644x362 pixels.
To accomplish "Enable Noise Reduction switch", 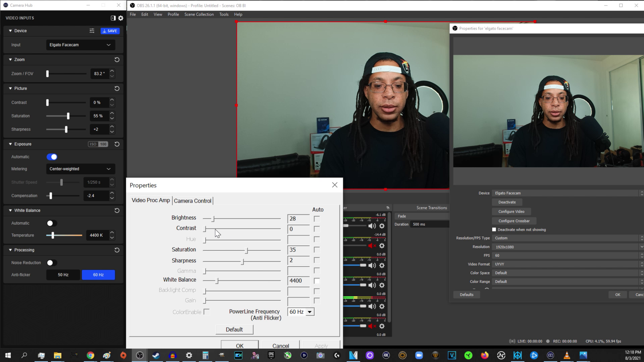I will [52, 263].
